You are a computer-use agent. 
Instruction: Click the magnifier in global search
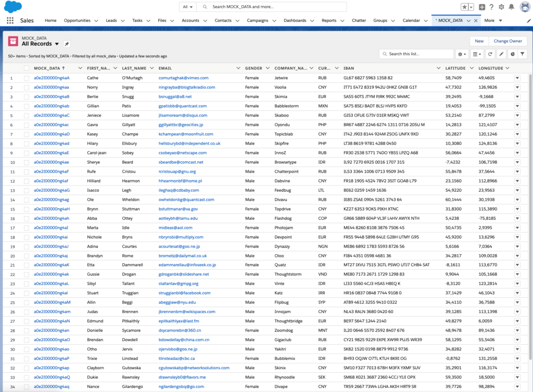click(205, 7)
